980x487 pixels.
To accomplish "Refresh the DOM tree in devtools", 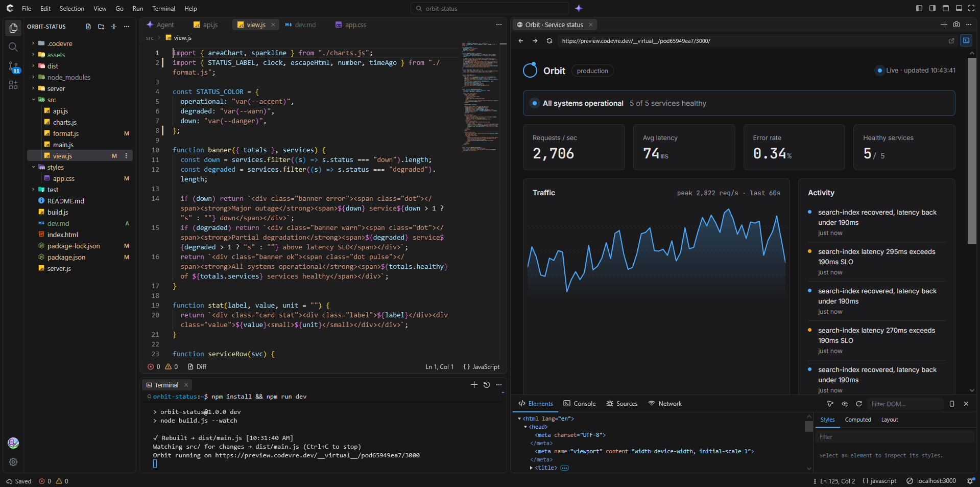I will pos(859,404).
